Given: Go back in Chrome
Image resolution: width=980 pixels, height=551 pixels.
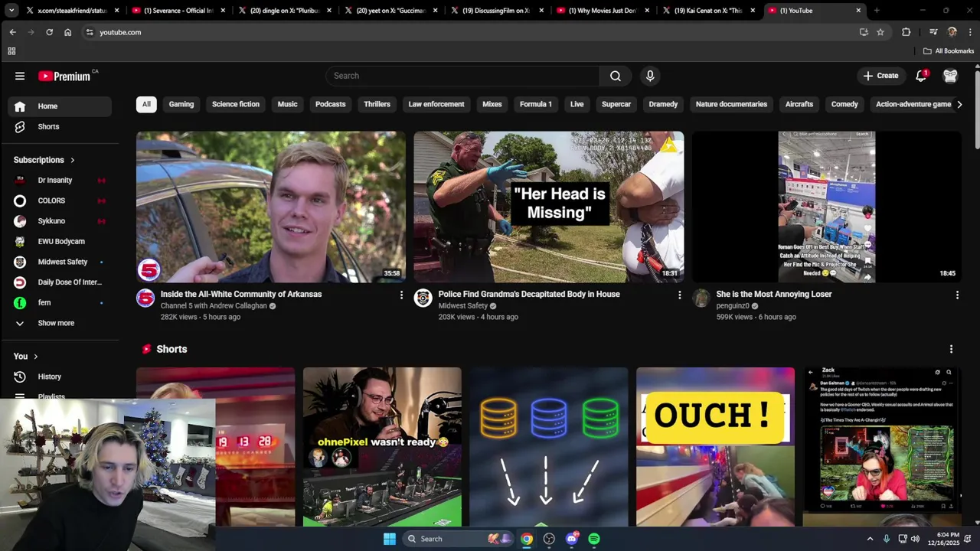Looking at the screenshot, I should coord(12,32).
